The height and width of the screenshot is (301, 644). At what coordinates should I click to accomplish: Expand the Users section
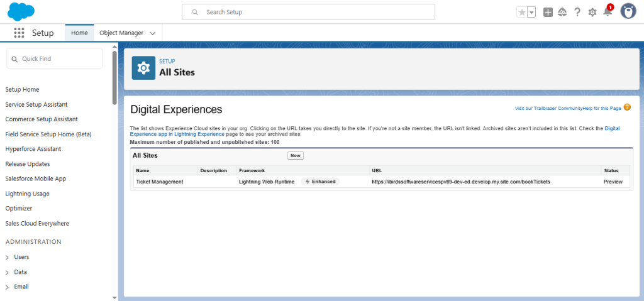(8, 257)
